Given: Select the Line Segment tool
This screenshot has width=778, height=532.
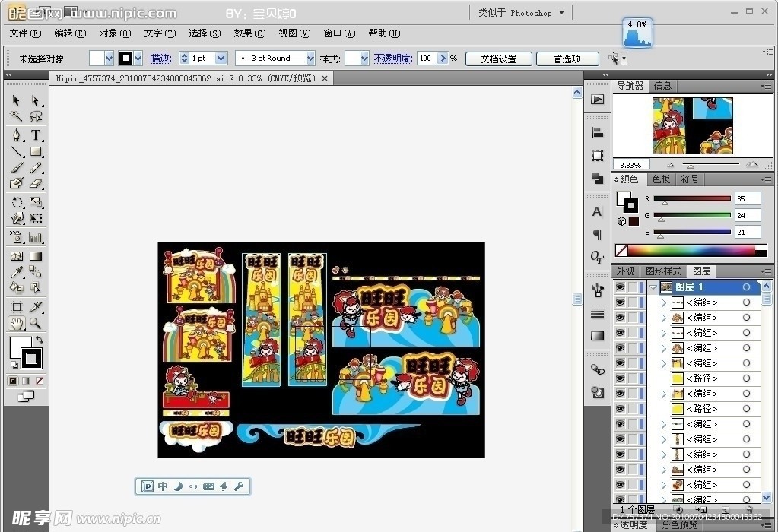Looking at the screenshot, I should click(x=17, y=151).
